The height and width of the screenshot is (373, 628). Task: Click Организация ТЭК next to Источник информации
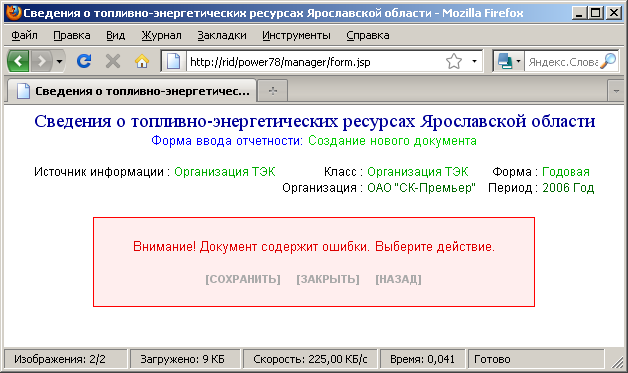coord(225,172)
